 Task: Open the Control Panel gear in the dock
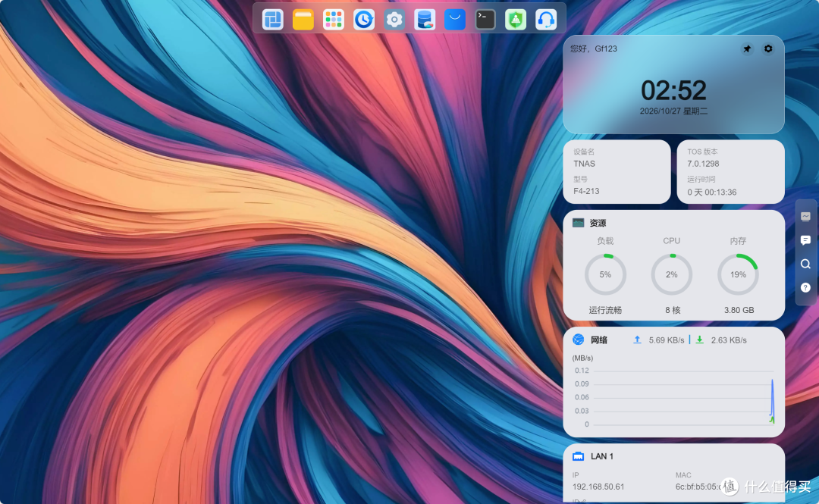(394, 19)
